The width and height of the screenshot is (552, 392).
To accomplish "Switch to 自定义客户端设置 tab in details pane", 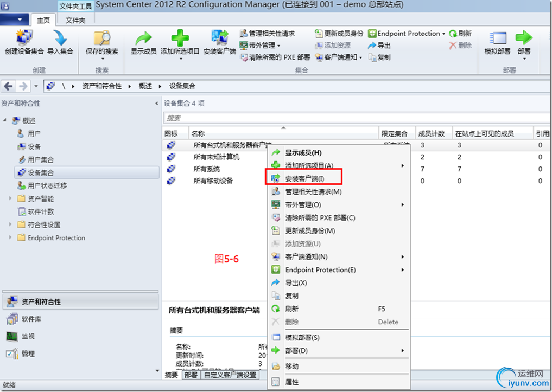I will pyautogui.click(x=230, y=375).
